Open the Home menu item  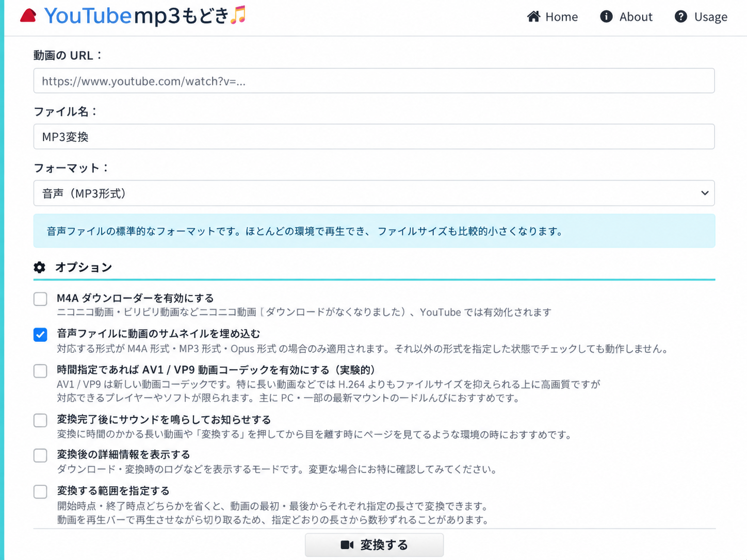[553, 17]
